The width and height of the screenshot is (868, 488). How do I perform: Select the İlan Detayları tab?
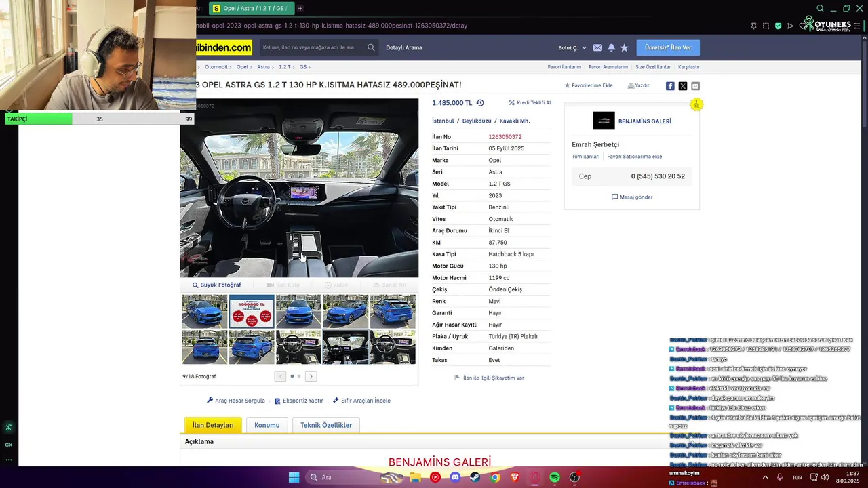tap(213, 425)
